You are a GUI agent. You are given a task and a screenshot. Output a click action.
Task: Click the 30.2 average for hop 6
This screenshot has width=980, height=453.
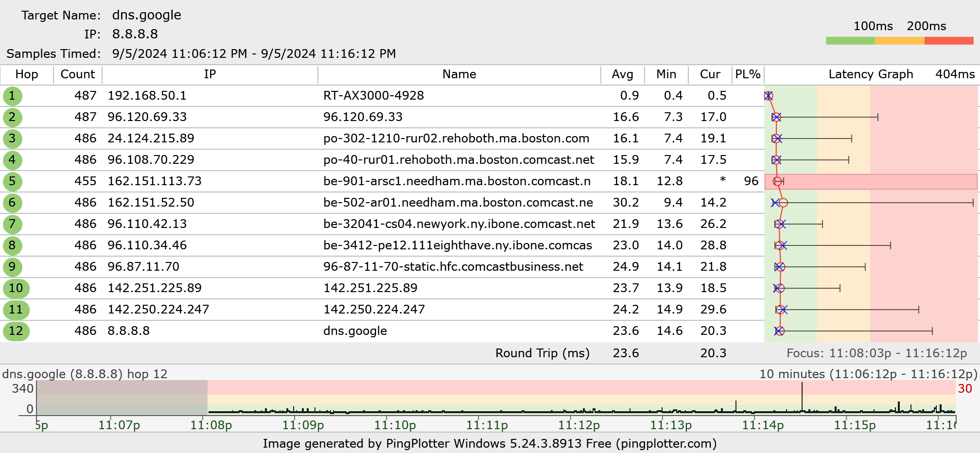pos(626,203)
